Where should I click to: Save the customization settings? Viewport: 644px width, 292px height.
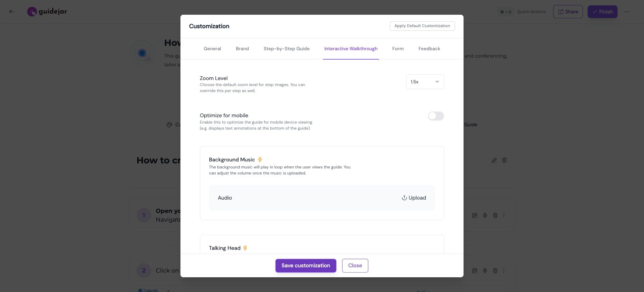point(305,266)
